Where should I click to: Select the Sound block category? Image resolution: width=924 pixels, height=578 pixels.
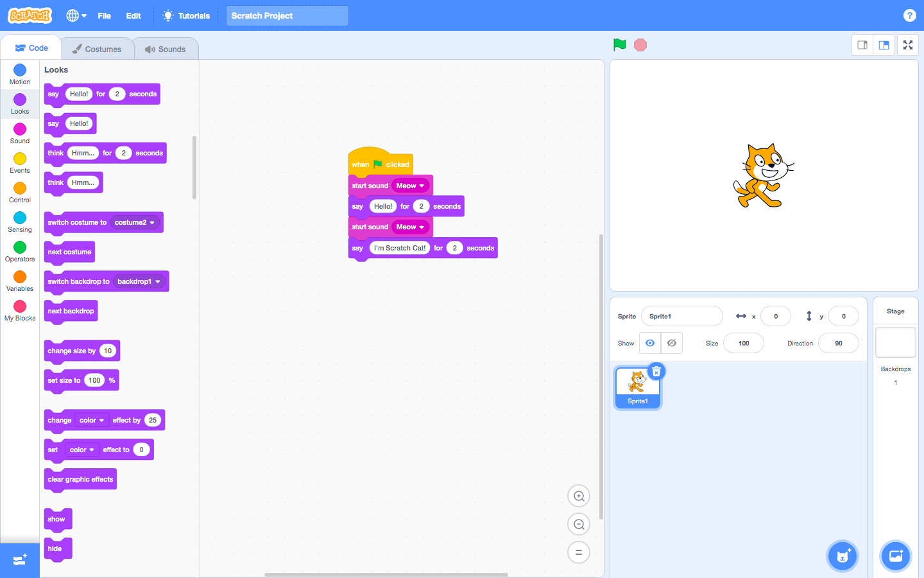pos(20,134)
